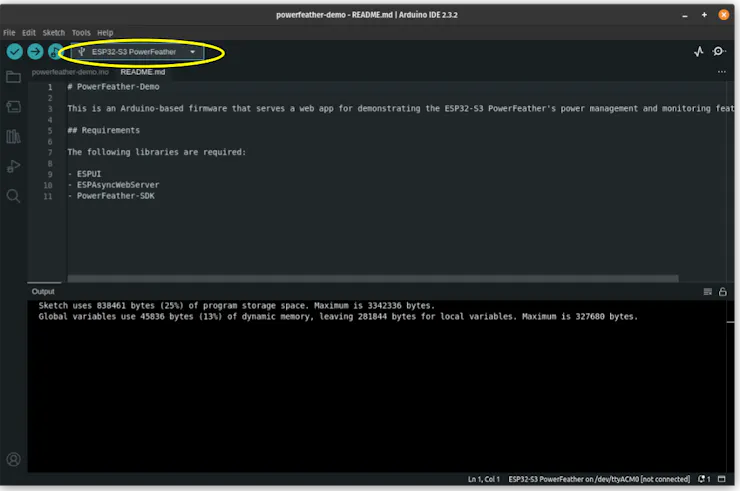Select the README.md tab
The image size is (740, 491).
[x=143, y=72]
